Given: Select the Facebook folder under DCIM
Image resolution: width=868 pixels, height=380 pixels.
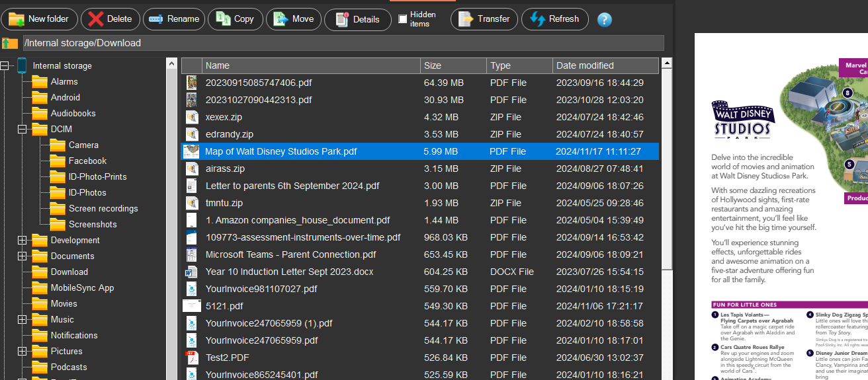Looking at the screenshot, I should click(x=87, y=161).
